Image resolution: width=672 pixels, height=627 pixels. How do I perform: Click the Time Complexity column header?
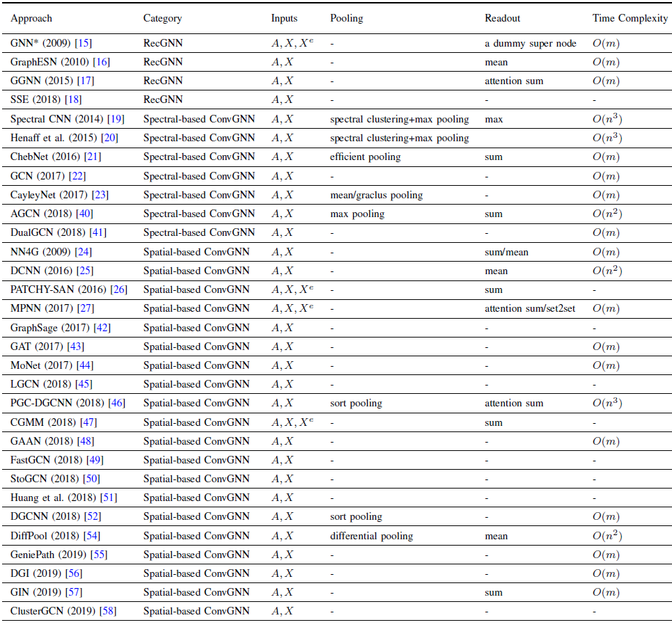pos(630,19)
